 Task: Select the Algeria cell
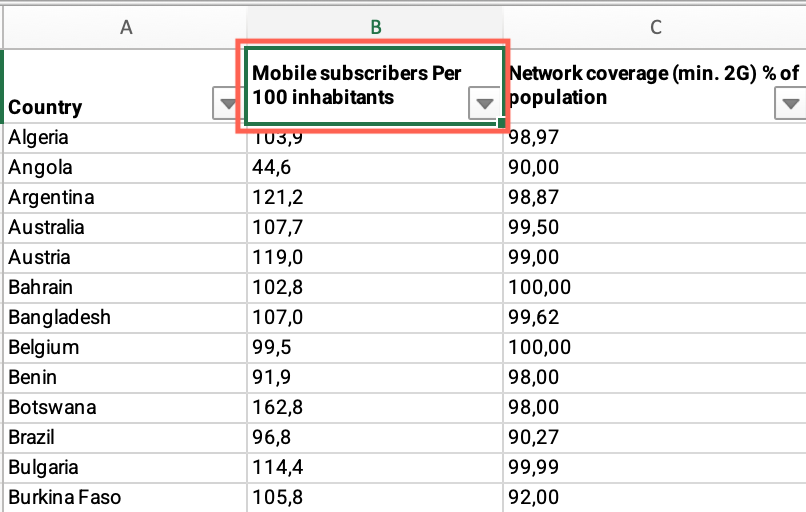[125, 138]
